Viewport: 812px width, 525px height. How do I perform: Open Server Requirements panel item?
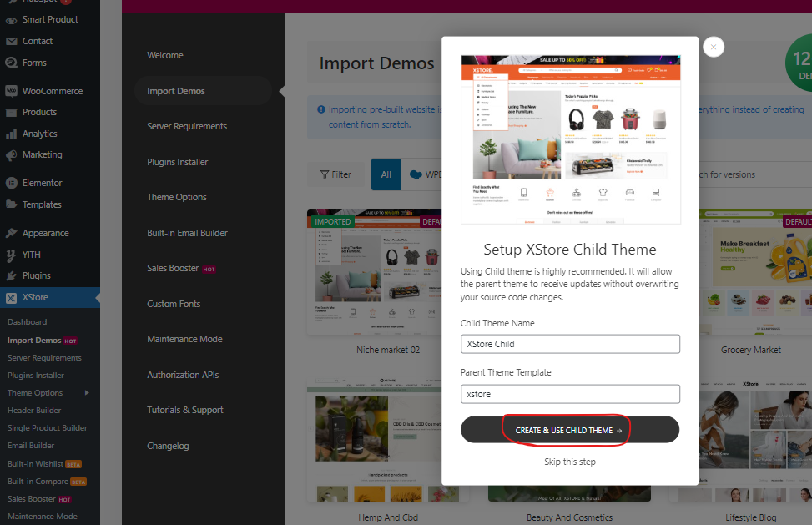pos(187,126)
